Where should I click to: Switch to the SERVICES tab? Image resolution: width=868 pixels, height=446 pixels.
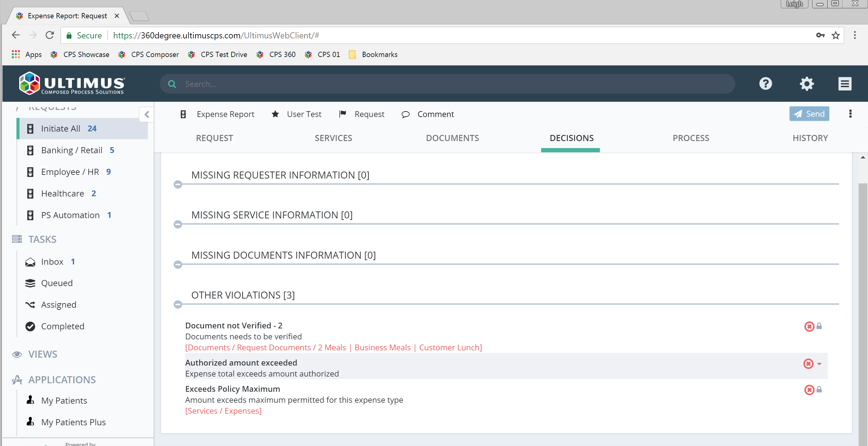point(333,138)
